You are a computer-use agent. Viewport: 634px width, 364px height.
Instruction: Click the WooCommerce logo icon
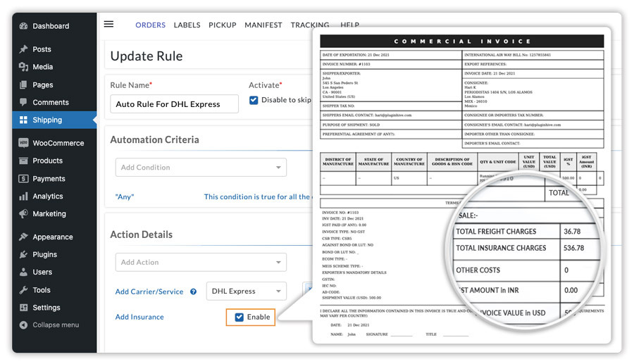tap(23, 143)
